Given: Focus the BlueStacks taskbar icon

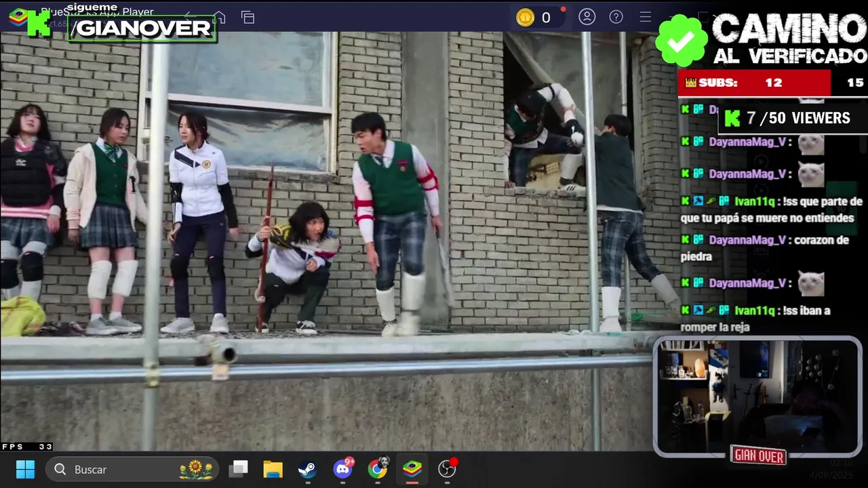Looking at the screenshot, I should [412, 469].
